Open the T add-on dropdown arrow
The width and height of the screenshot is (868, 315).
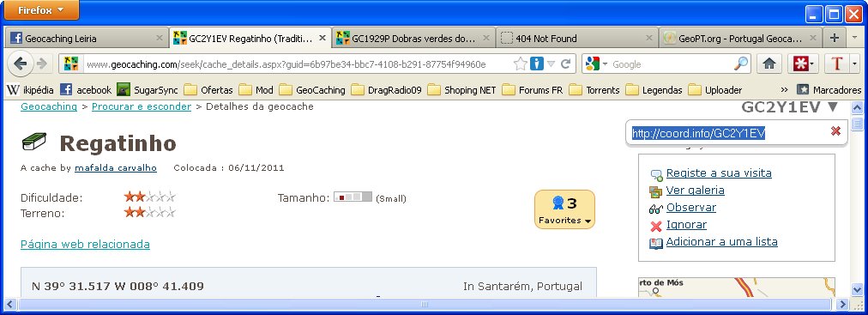855,64
